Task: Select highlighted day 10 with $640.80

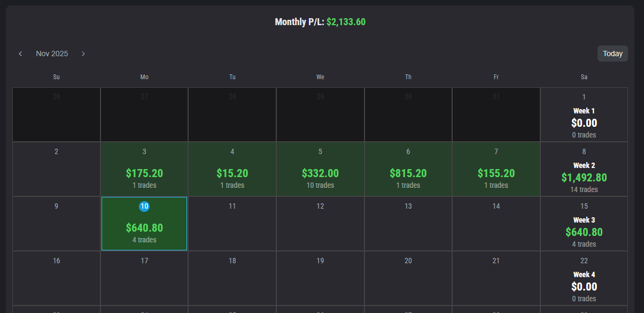Action: (144, 224)
